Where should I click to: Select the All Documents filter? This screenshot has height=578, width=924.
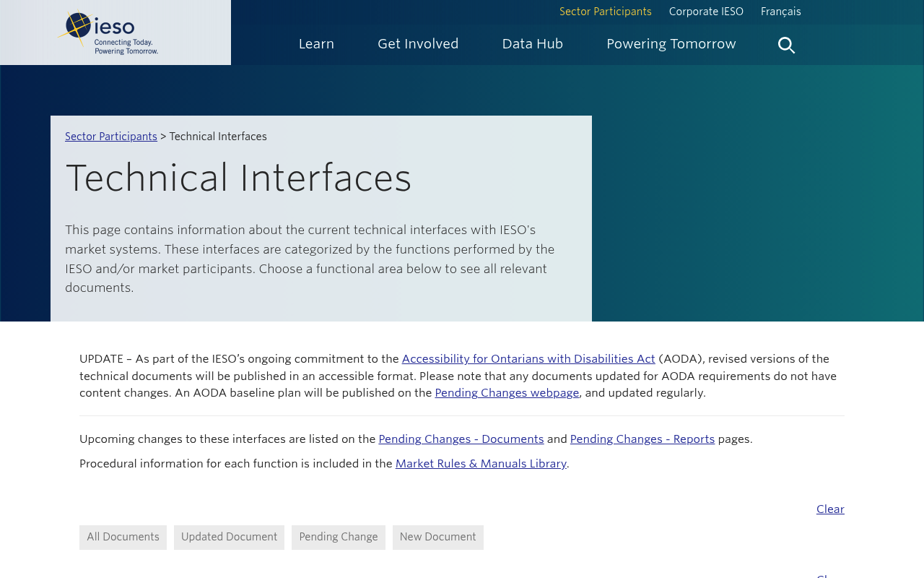tap(123, 538)
